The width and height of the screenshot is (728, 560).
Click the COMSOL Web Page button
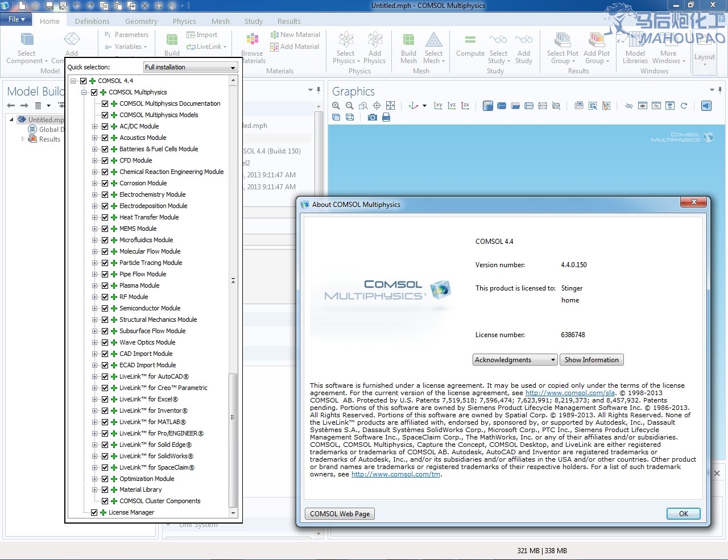(340, 513)
